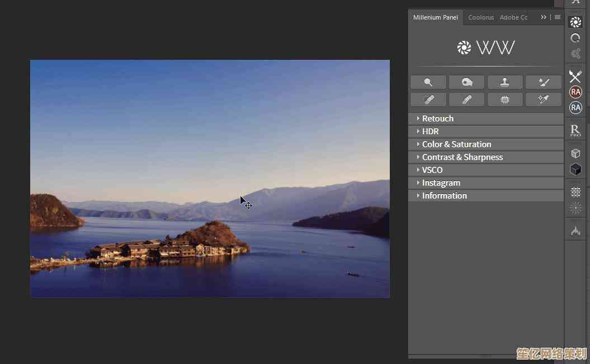Switch to the Coolorus tab

coord(481,17)
